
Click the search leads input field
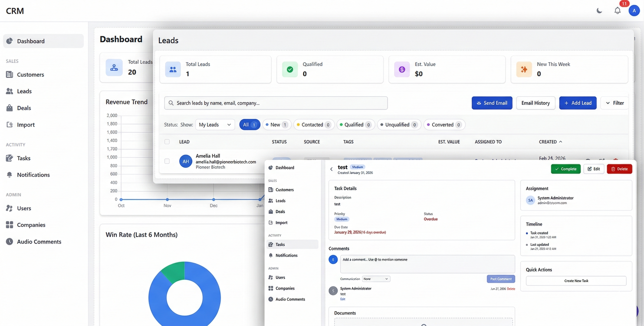(275, 103)
